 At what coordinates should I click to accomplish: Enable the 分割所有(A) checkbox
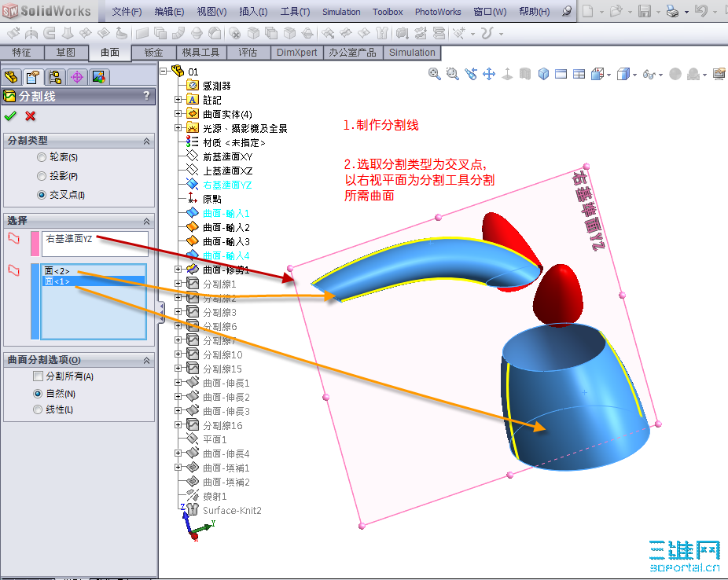(x=38, y=376)
